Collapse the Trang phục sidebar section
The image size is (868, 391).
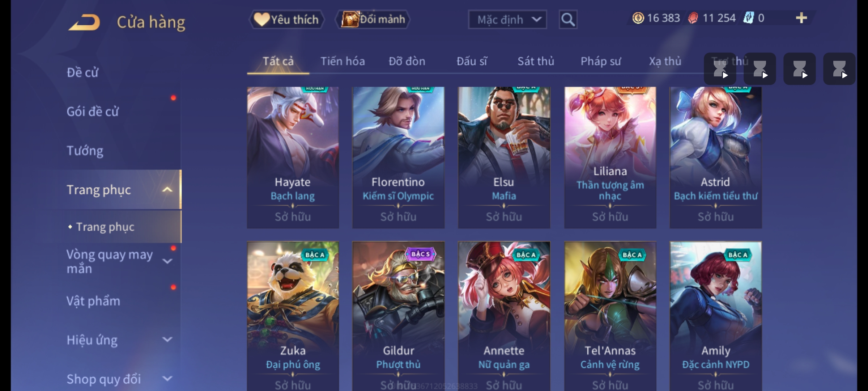tap(167, 190)
